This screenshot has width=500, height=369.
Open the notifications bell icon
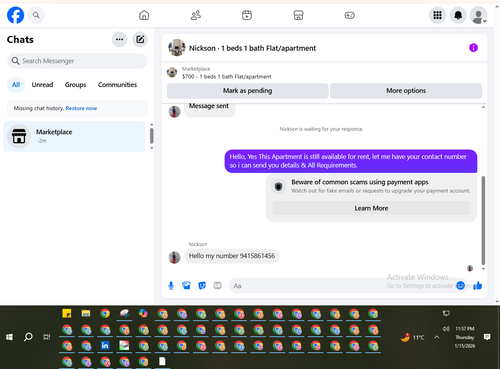click(458, 15)
